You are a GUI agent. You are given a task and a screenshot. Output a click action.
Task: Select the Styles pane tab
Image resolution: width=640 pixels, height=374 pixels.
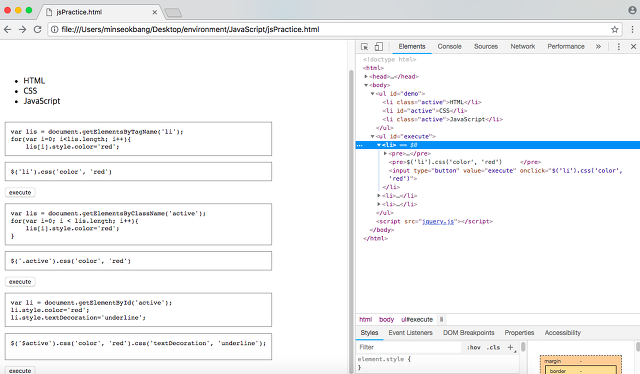[369, 333]
